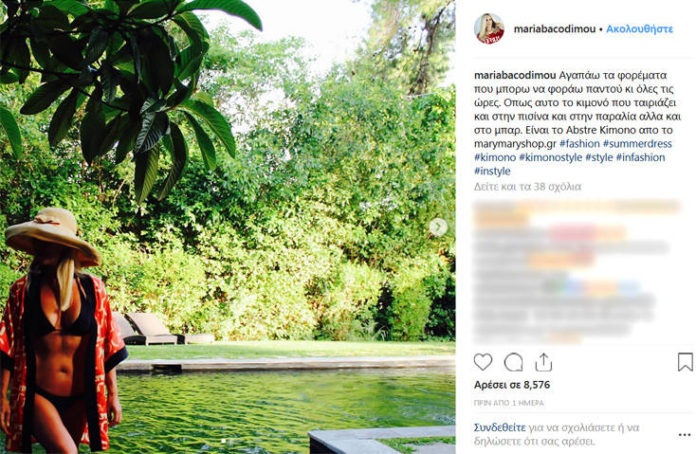This screenshot has height=454, width=696.
Task: Expand all 38 comments
Action: (527, 187)
